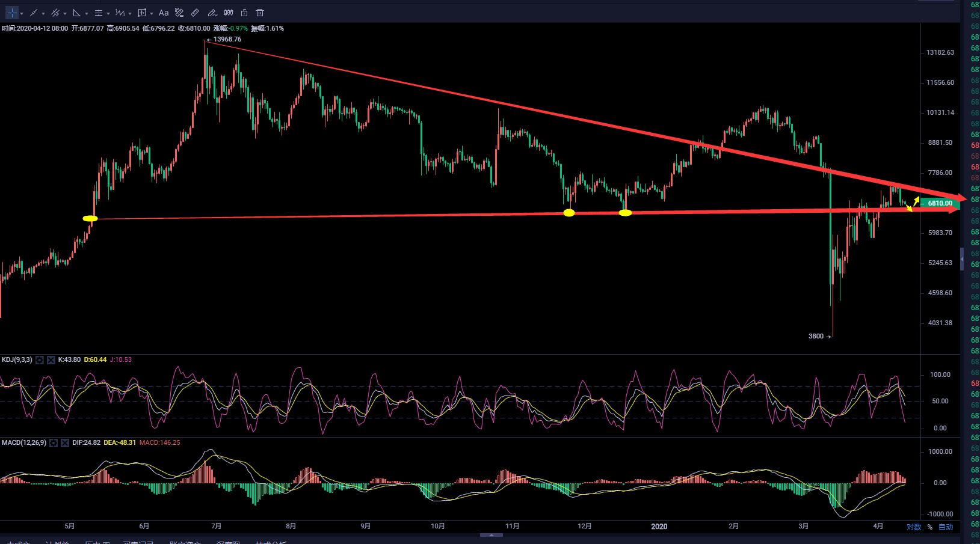Click the 高:6905.54 high price value

click(x=123, y=29)
